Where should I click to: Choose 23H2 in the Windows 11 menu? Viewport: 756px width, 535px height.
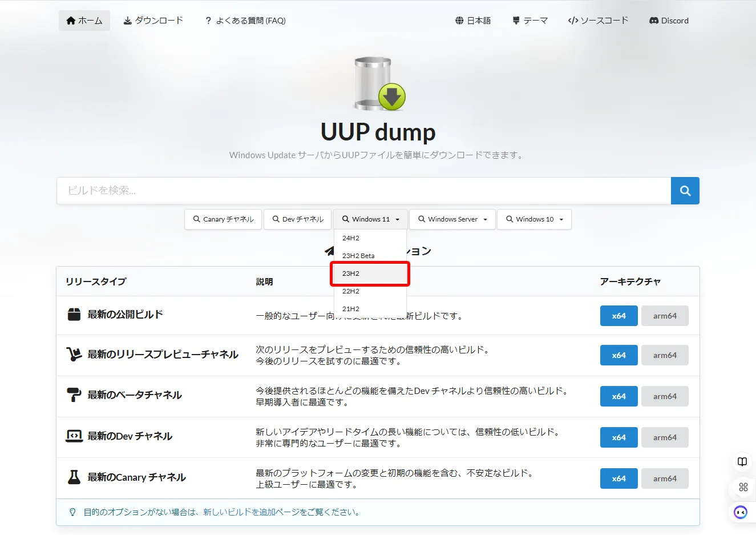pos(370,273)
